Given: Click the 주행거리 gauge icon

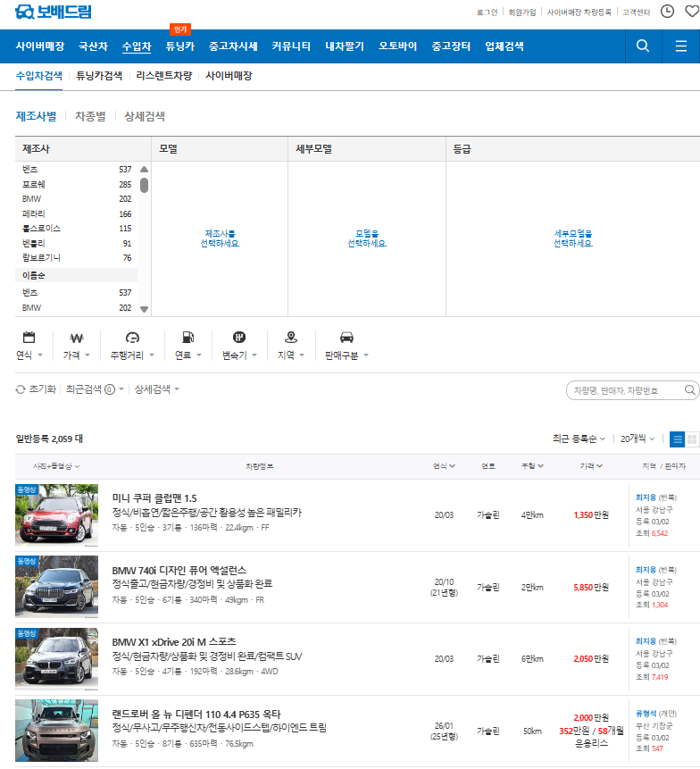Looking at the screenshot, I should [132, 338].
